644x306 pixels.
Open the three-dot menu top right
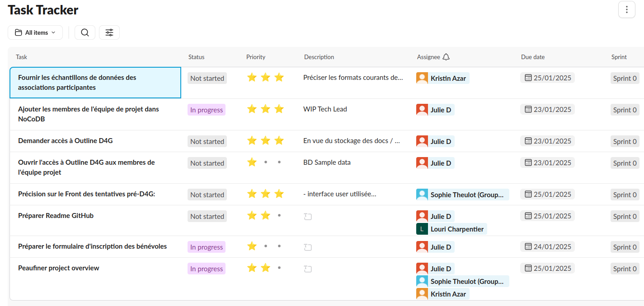pyautogui.click(x=626, y=9)
